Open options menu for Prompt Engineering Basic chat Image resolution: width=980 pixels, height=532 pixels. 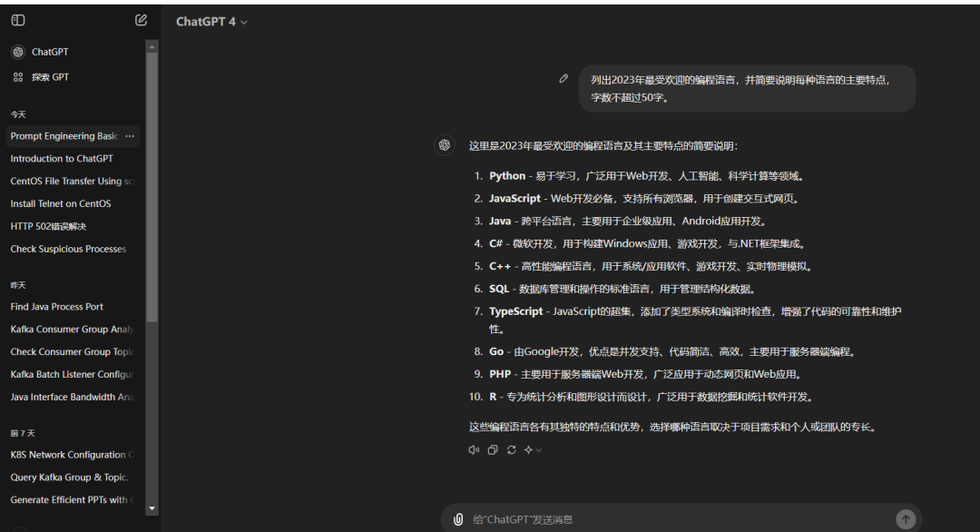point(130,135)
